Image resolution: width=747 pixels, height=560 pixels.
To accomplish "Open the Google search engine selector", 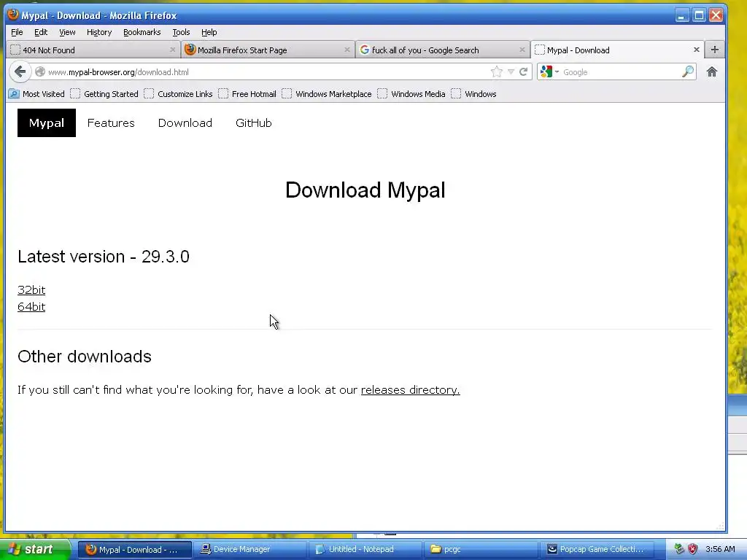I will pyautogui.click(x=549, y=72).
